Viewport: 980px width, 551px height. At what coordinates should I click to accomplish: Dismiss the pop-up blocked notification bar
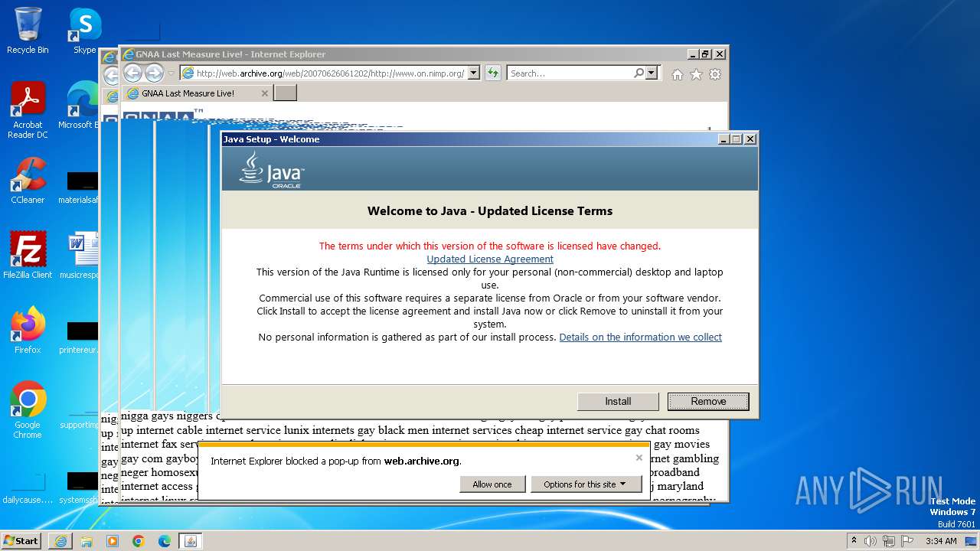pos(639,458)
